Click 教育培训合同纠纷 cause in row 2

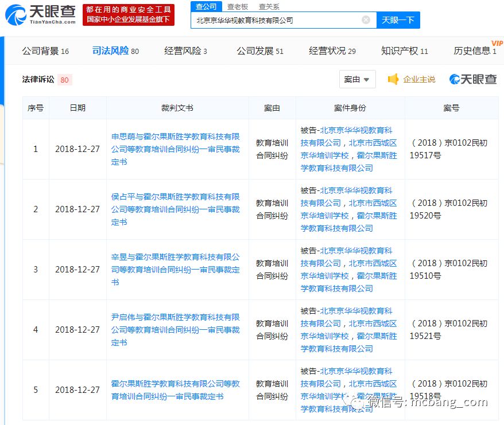272,209
